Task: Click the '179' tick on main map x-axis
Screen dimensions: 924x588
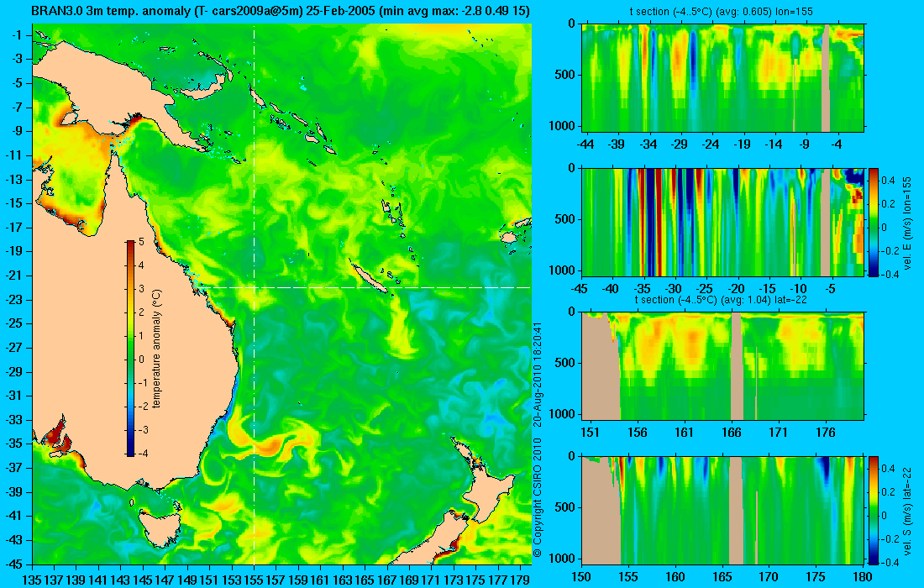Action: [x=520, y=579]
